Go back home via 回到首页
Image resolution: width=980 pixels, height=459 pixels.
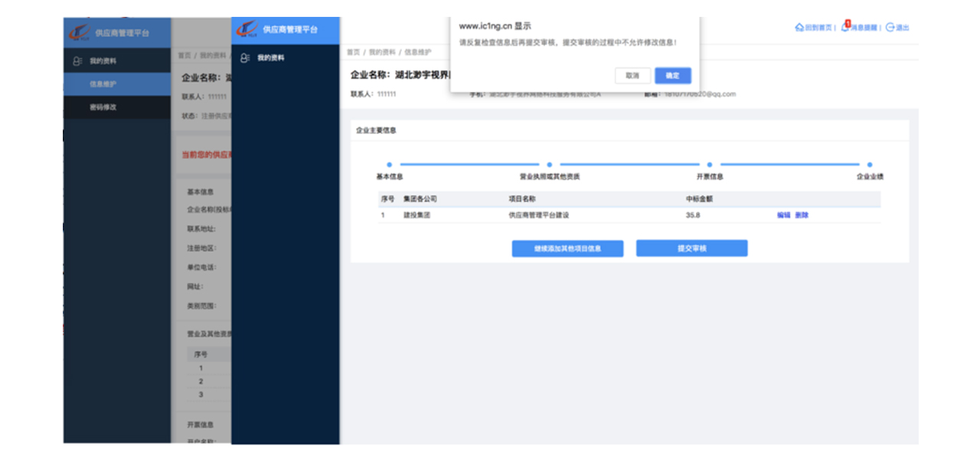[x=813, y=28]
